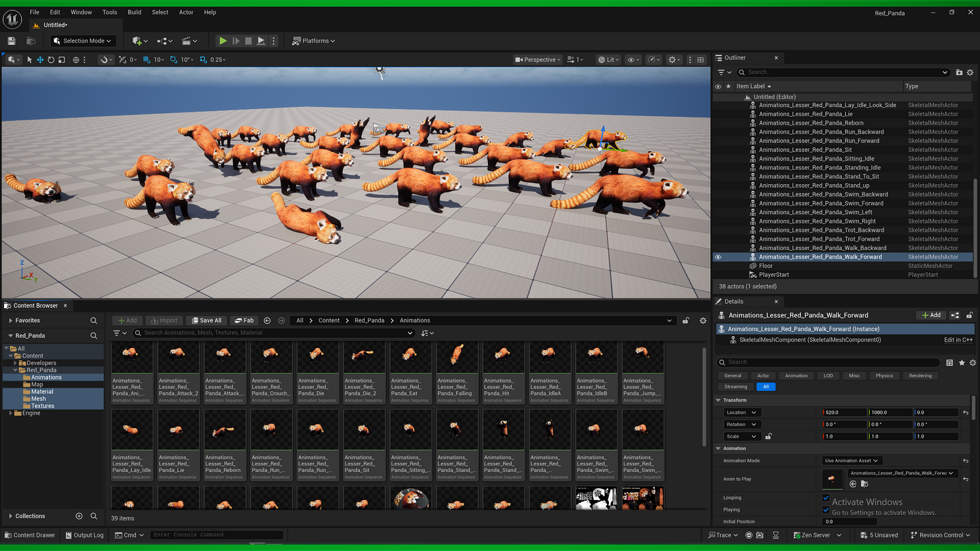Click the Location X value field

(844, 413)
